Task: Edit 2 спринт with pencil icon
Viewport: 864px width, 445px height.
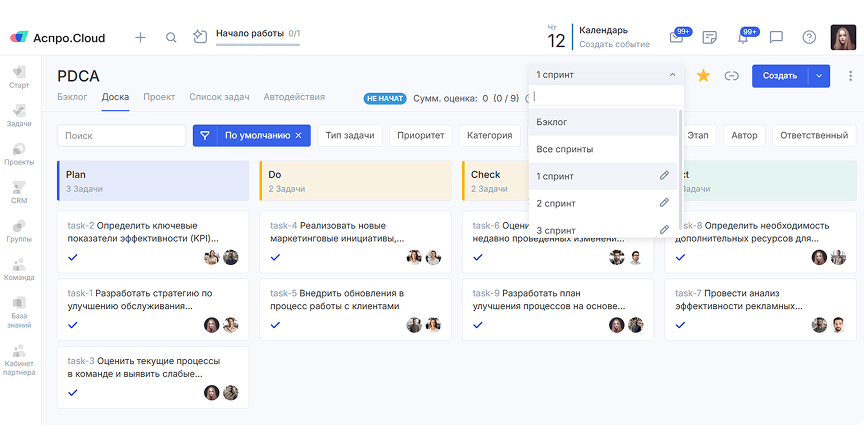Action: [664, 203]
